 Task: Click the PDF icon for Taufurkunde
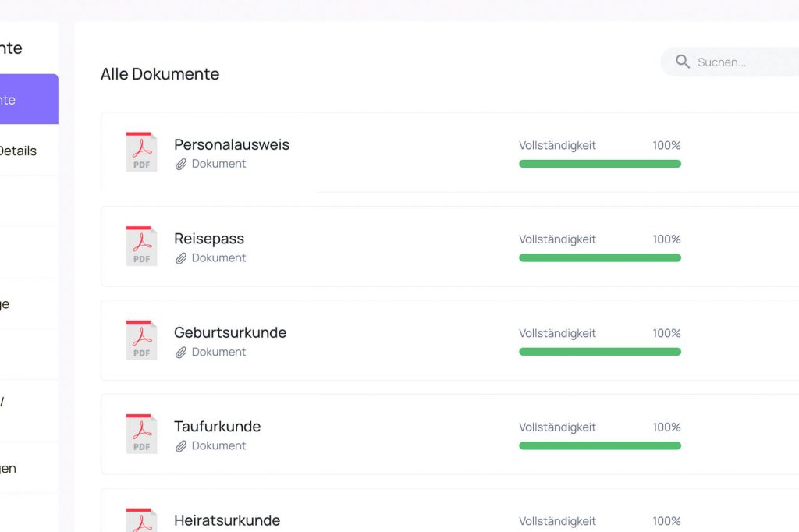(x=141, y=434)
